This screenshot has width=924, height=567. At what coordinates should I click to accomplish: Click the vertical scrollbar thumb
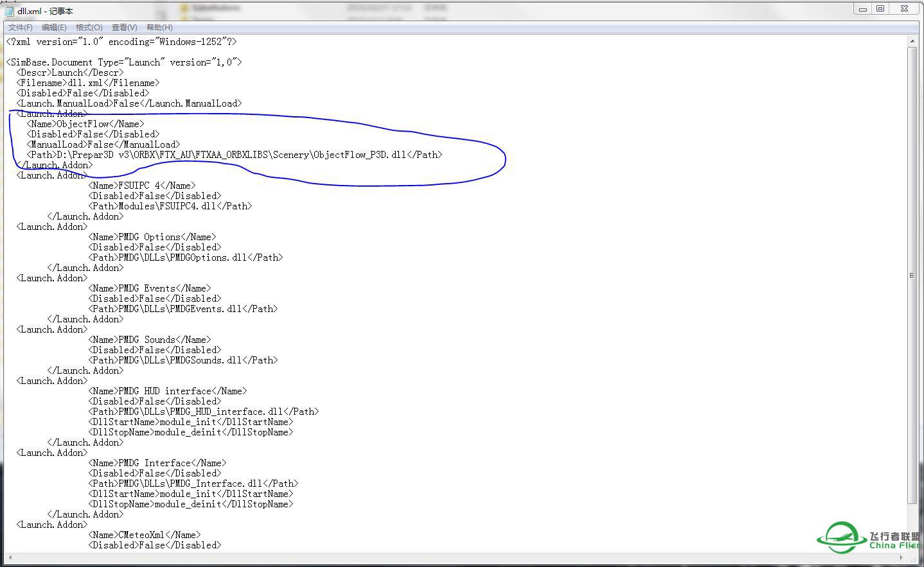click(912, 275)
